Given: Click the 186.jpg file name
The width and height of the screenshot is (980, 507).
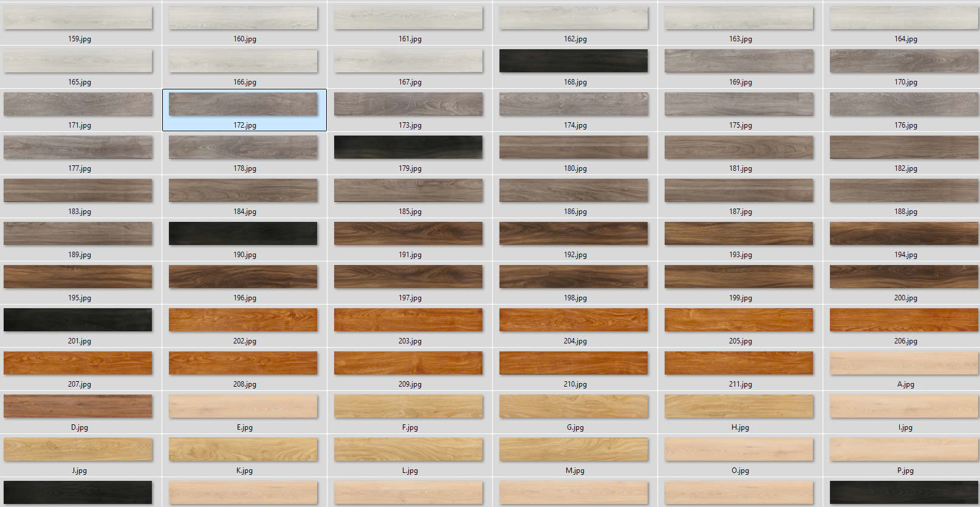Looking at the screenshot, I should (x=575, y=212).
